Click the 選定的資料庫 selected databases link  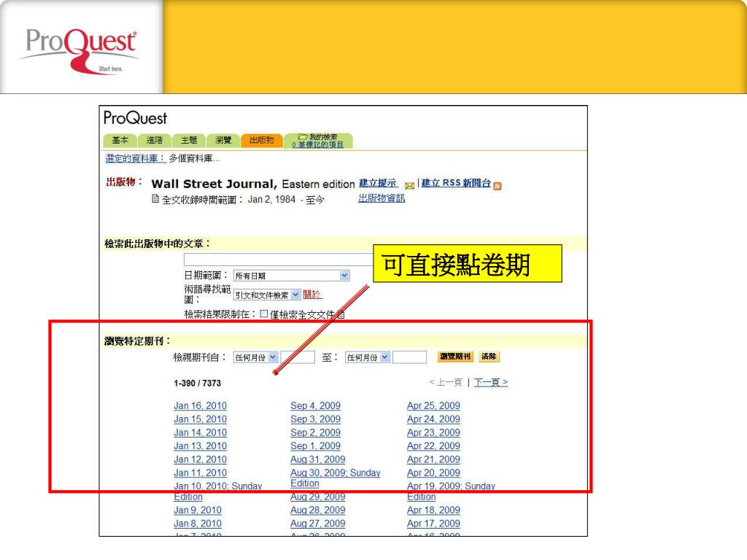[x=135, y=158]
